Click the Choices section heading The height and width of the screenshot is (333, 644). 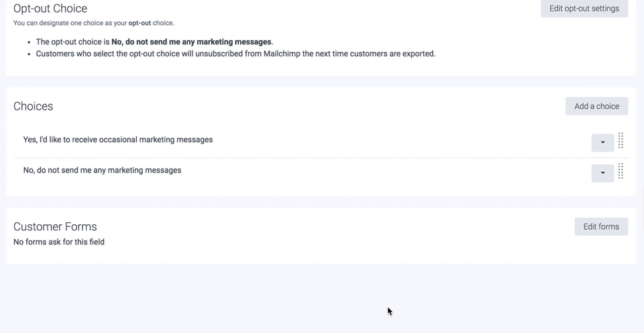pos(33,106)
